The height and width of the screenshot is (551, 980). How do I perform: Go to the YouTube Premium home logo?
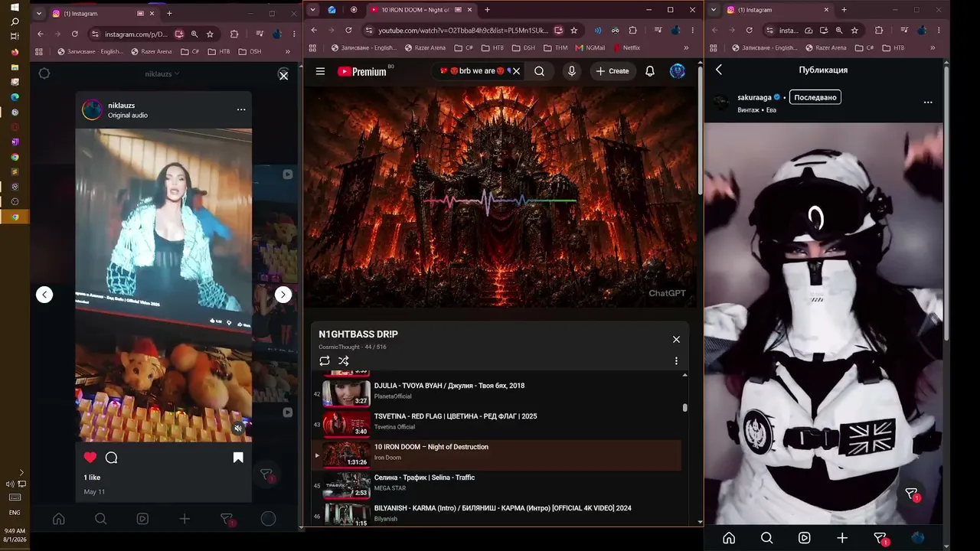tap(362, 71)
